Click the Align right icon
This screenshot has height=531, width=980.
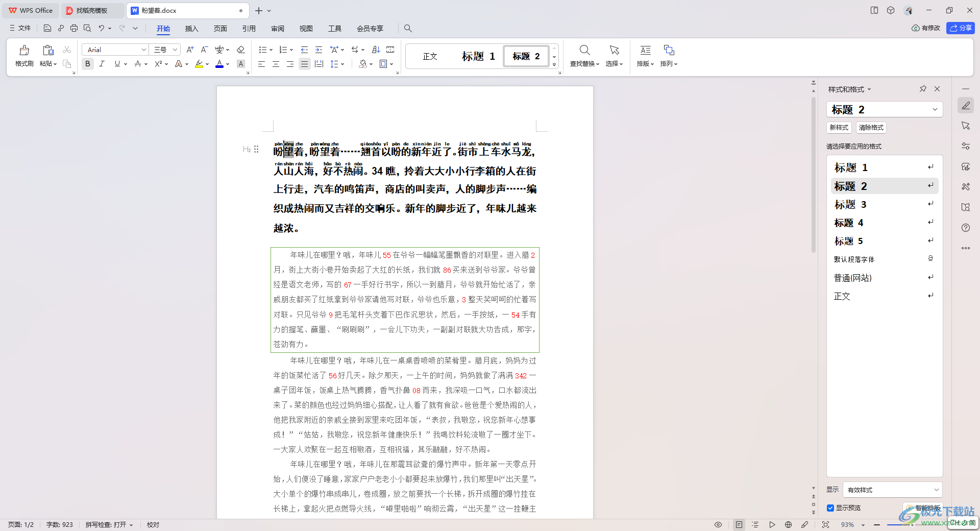290,64
